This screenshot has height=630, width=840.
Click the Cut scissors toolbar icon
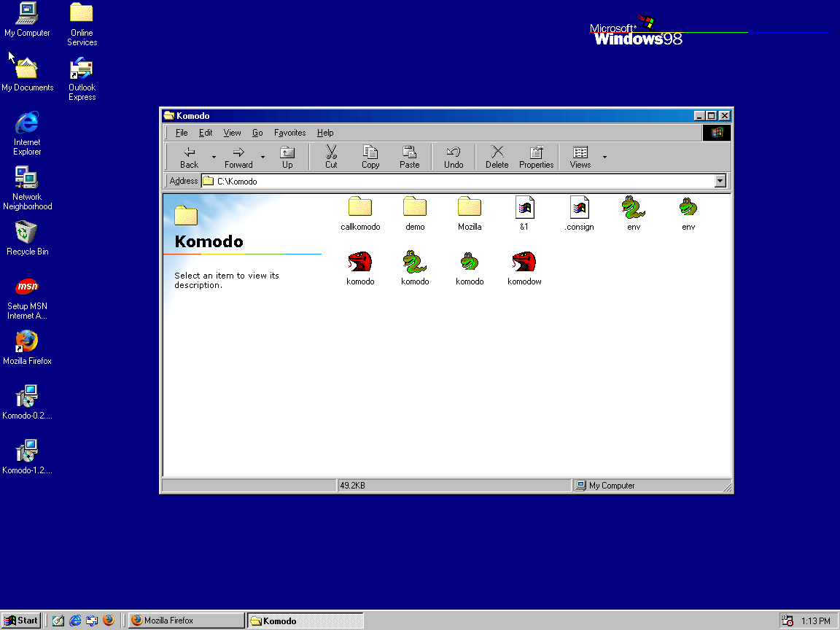[x=331, y=152]
